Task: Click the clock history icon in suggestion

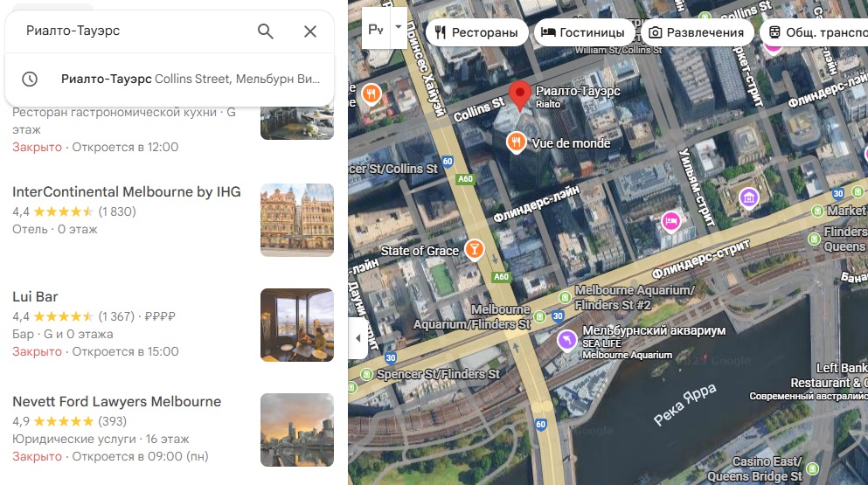Action: click(30, 80)
